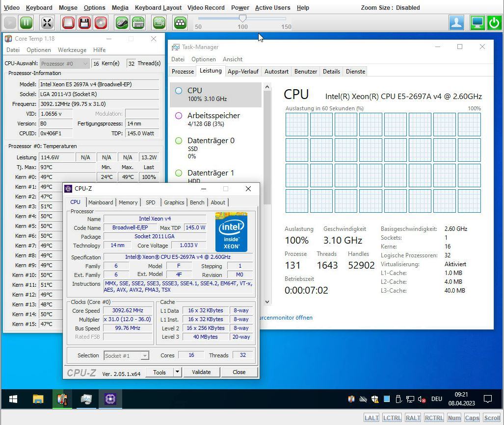
Task: Select Arbeitsspeicher in Task-Manager sidebar
Action: click(215, 120)
